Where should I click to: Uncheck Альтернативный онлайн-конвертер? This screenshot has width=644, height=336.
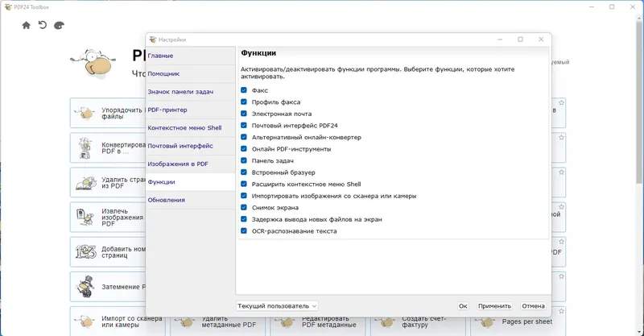tap(244, 137)
